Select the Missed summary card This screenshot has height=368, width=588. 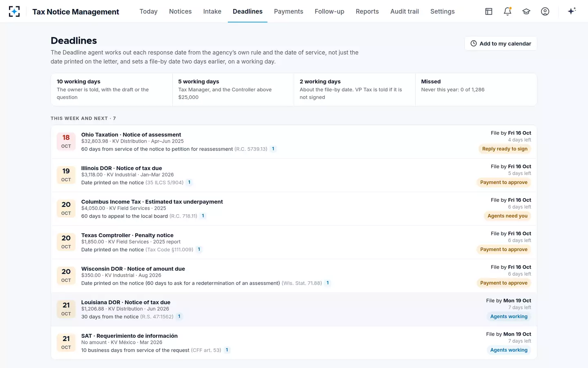476,90
